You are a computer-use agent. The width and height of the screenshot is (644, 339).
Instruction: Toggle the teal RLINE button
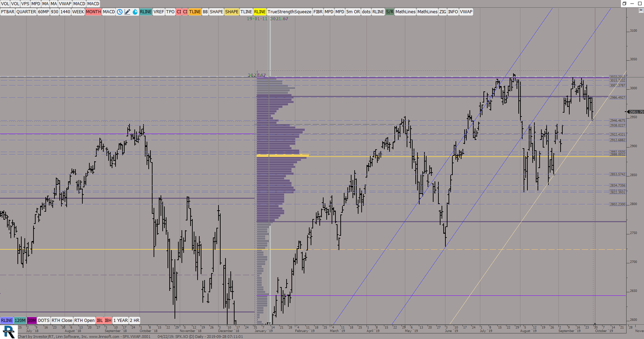point(146,12)
